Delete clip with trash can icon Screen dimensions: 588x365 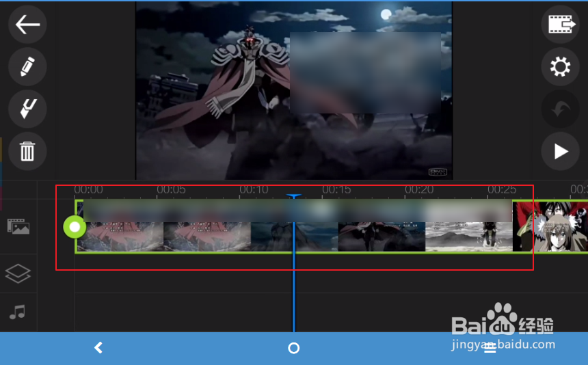(27, 151)
